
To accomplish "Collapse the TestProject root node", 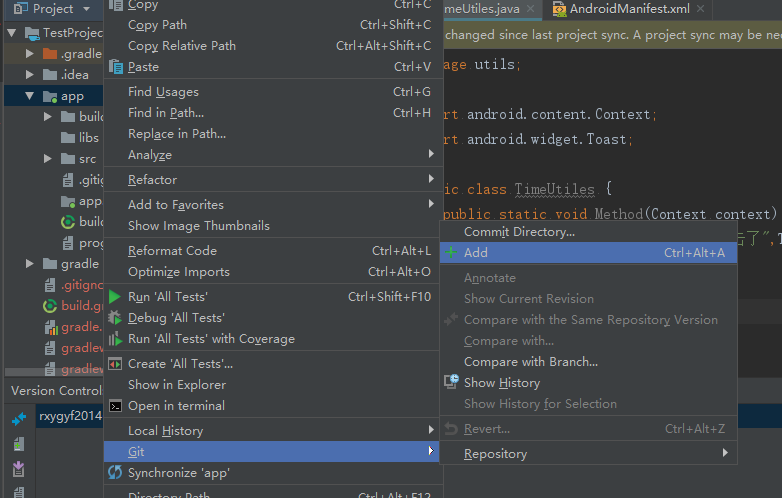I will click(x=12, y=33).
